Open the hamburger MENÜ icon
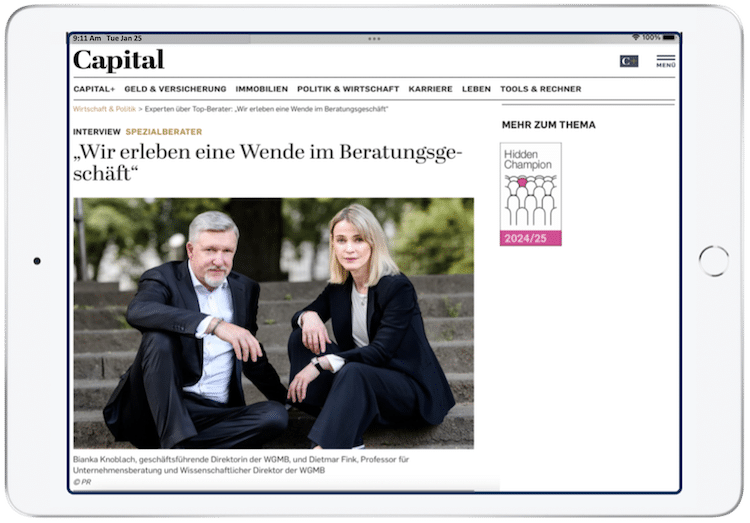Image resolution: width=750 pixels, height=523 pixels. pyautogui.click(x=665, y=61)
